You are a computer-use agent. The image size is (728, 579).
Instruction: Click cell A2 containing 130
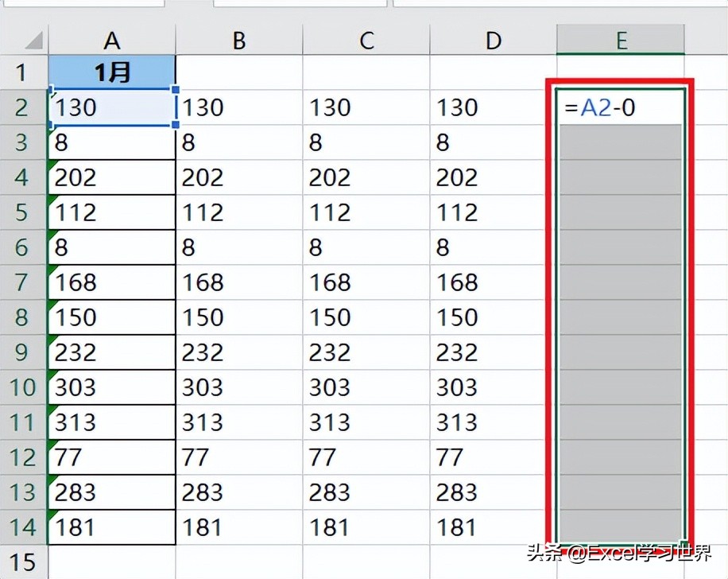pyautogui.click(x=112, y=107)
